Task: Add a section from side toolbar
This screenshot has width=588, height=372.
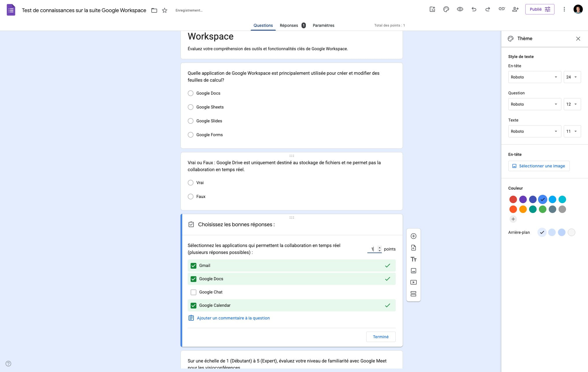Action: pyautogui.click(x=414, y=294)
